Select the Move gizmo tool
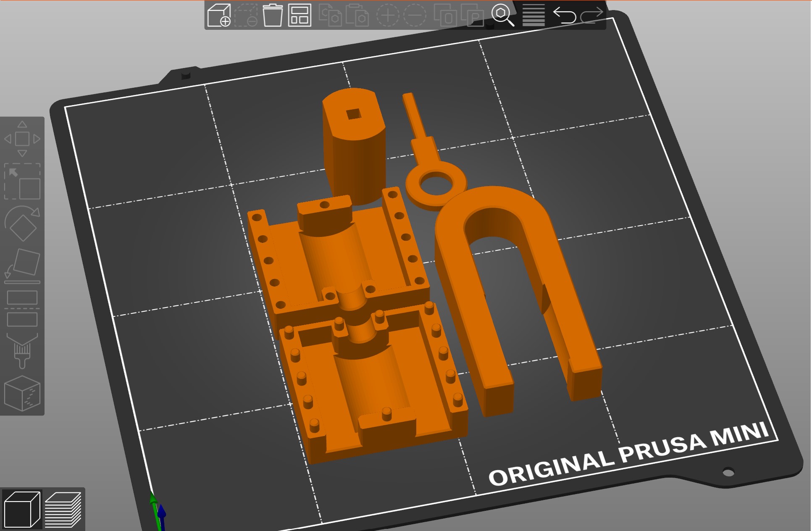 point(22,139)
